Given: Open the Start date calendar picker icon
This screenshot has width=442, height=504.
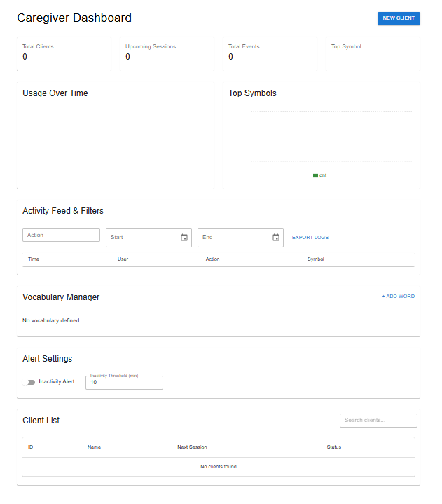Looking at the screenshot, I should pyautogui.click(x=184, y=238).
